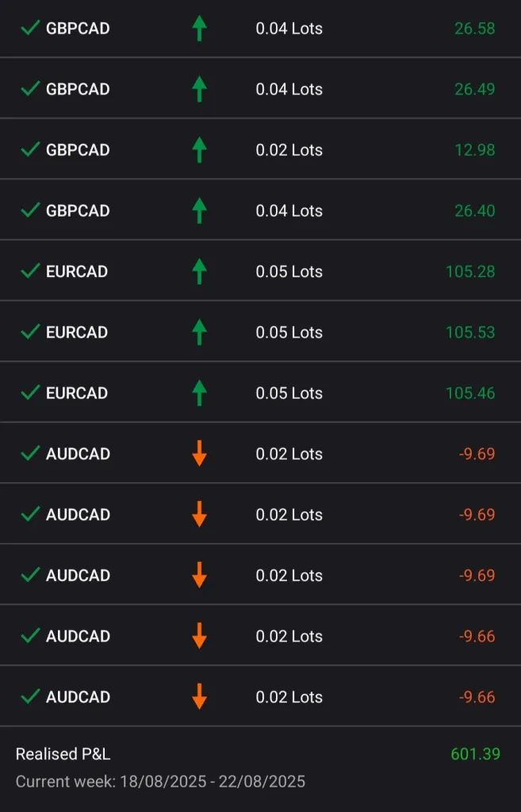The height and width of the screenshot is (812, 521).
Task: Click the orange down arrow on the topmost AUDCAD trade
Action: pos(199,454)
